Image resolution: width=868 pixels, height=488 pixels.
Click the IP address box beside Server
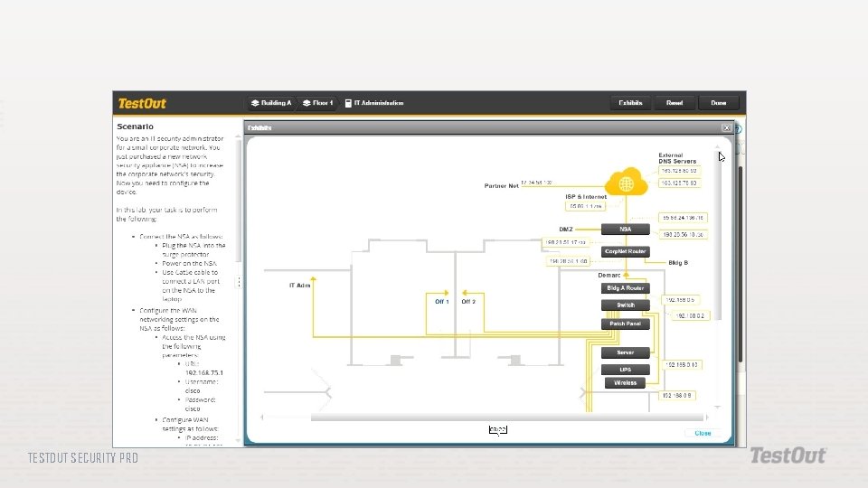(682, 365)
